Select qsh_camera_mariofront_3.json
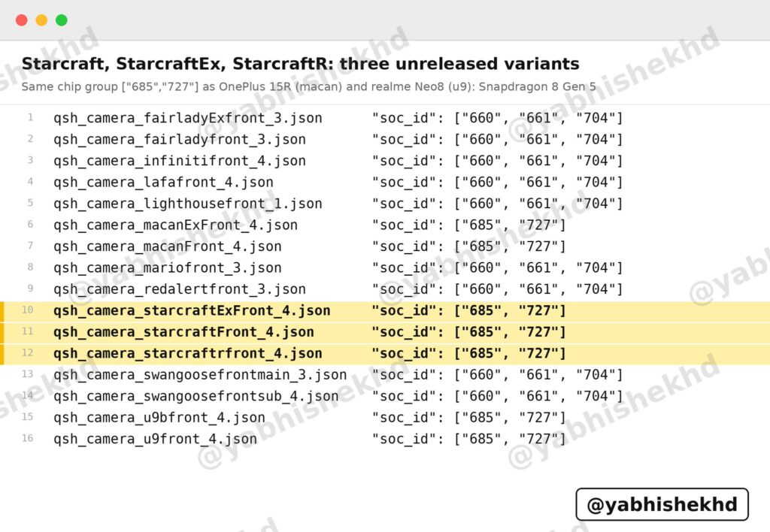Screen dimensions: 770x532 [x=168, y=268]
